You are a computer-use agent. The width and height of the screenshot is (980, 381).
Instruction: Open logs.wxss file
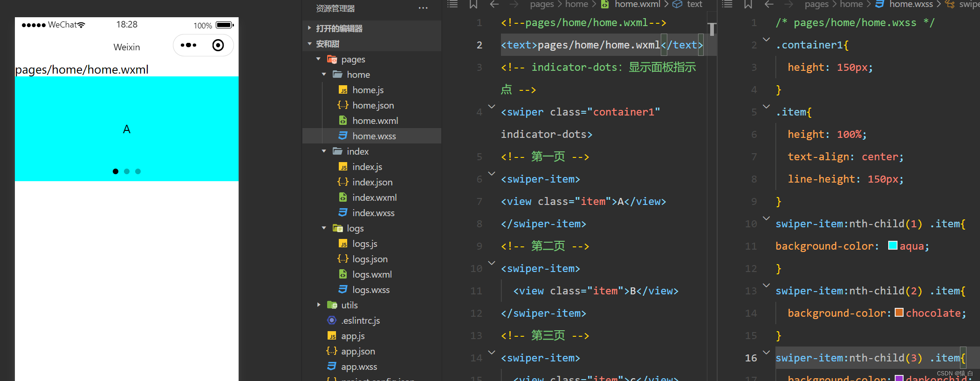[372, 290]
